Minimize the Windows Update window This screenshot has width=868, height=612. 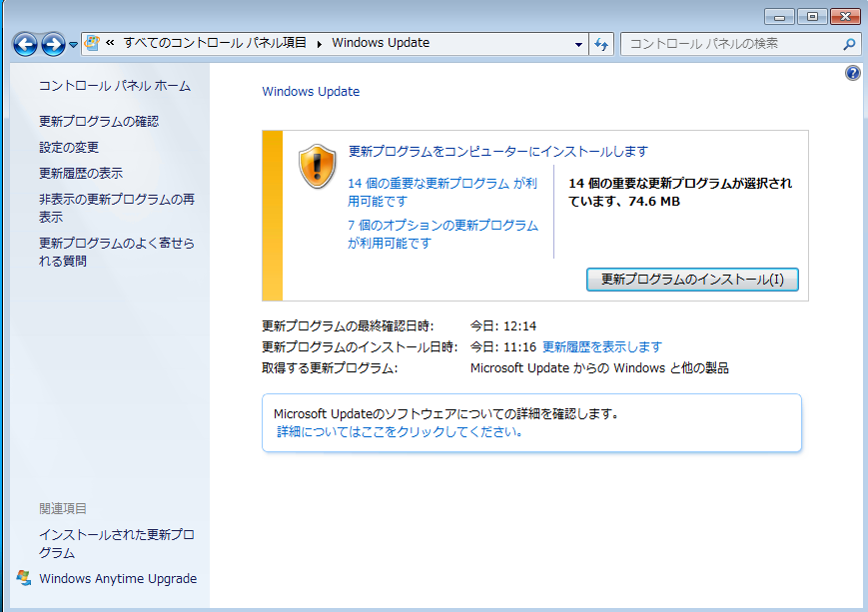(x=779, y=17)
